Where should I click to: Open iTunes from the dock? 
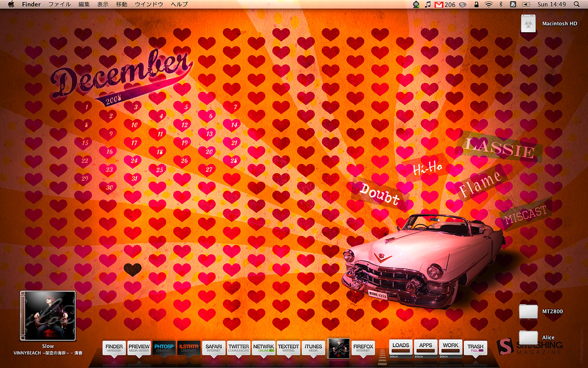pos(313,348)
